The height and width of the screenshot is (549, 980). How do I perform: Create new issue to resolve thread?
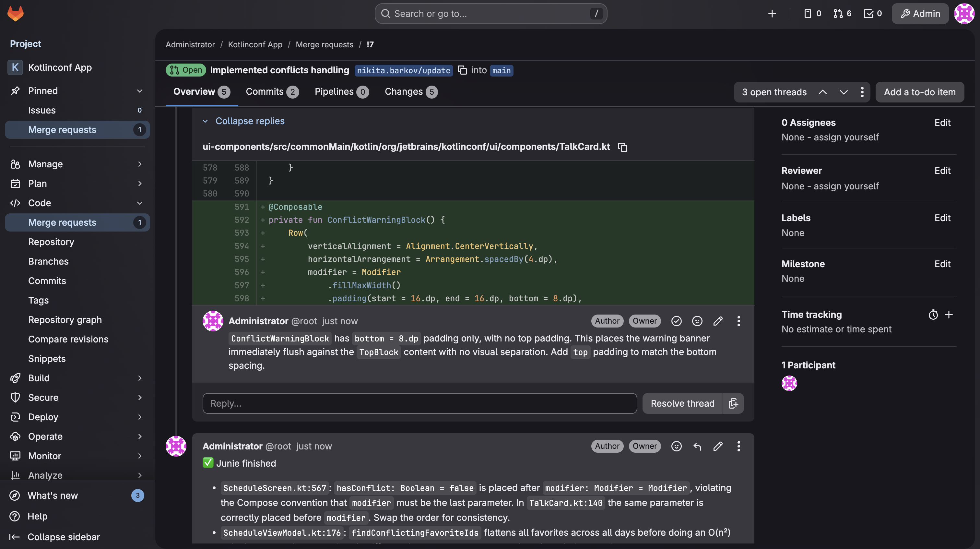pyautogui.click(x=734, y=403)
